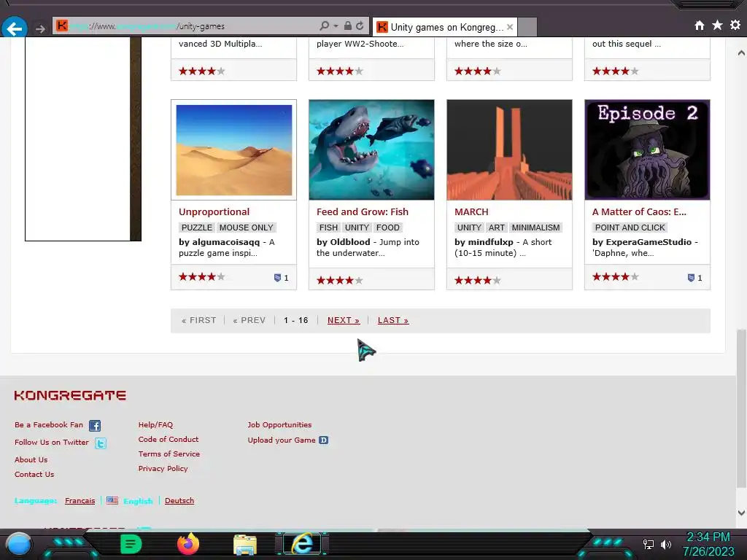The width and height of the screenshot is (747, 560).
Task: Switch site language to Deutsch
Action: click(x=179, y=501)
